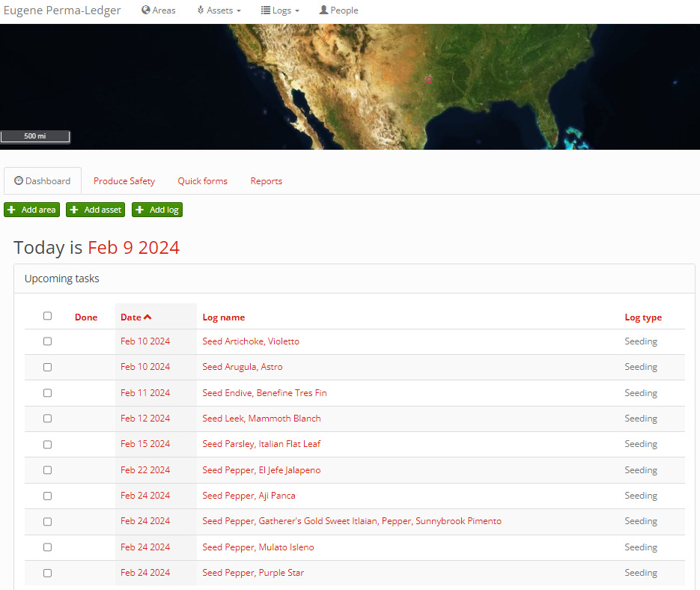Check the Seed Endive, Benefine Tres Fin row

pyautogui.click(x=47, y=393)
